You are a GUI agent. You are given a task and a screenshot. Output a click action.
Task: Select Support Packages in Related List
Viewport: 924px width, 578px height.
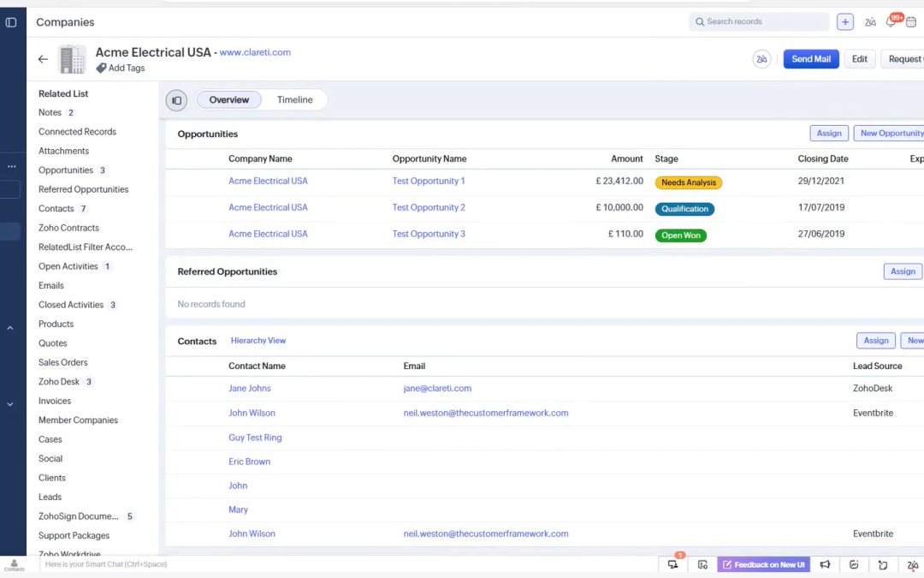click(x=74, y=535)
